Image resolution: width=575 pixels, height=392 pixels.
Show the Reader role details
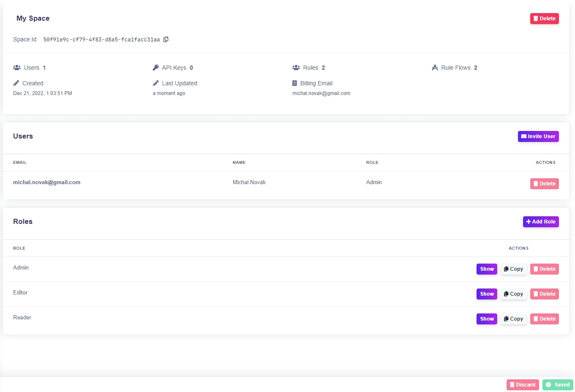pos(487,319)
